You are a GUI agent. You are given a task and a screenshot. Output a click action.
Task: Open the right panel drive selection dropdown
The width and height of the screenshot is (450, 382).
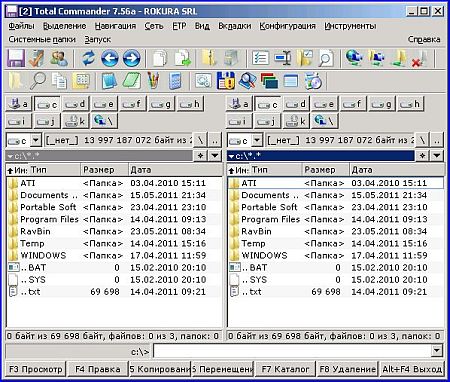tap(257, 140)
